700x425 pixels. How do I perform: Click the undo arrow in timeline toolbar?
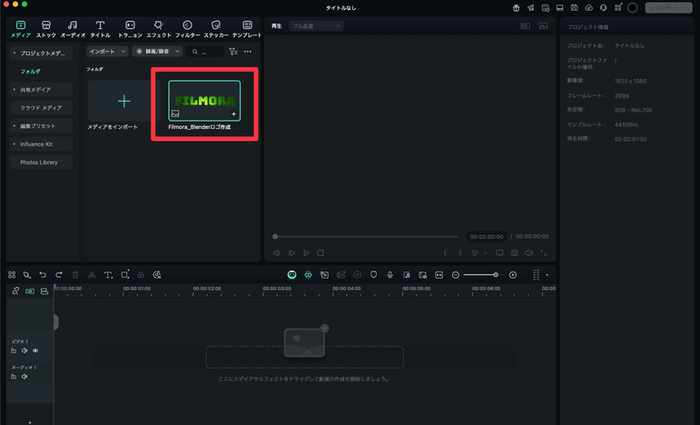coord(43,274)
